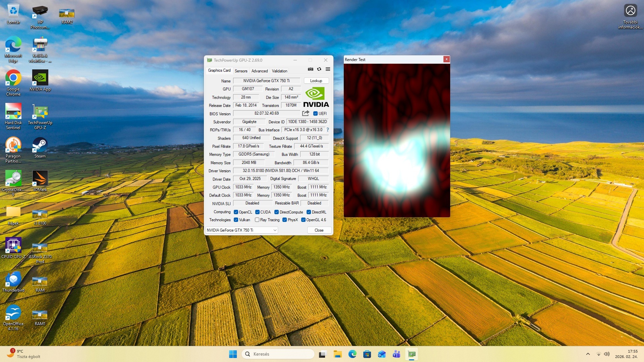This screenshot has width=644, height=362.
Task: Toggle the UEFI checkbox
Action: [x=315, y=114]
